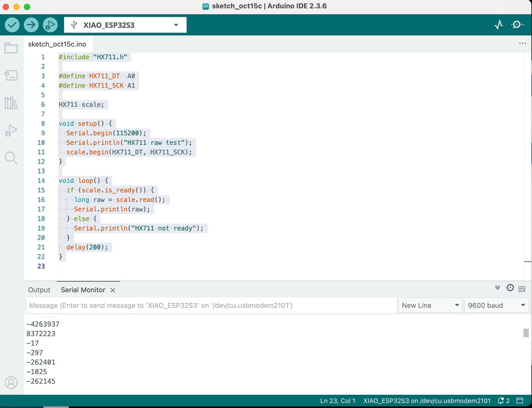
Task: Click the Serial Monitor magnifier icon in toolbar
Action: [x=517, y=25]
